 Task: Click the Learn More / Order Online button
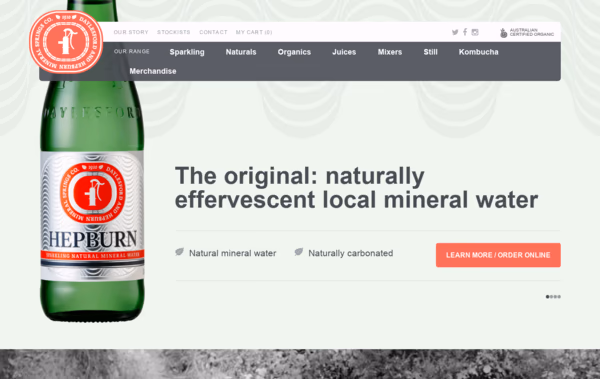(498, 255)
